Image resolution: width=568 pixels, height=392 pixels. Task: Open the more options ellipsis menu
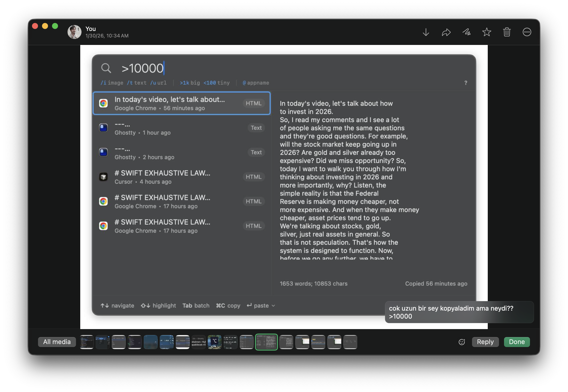tap(527, 32)
